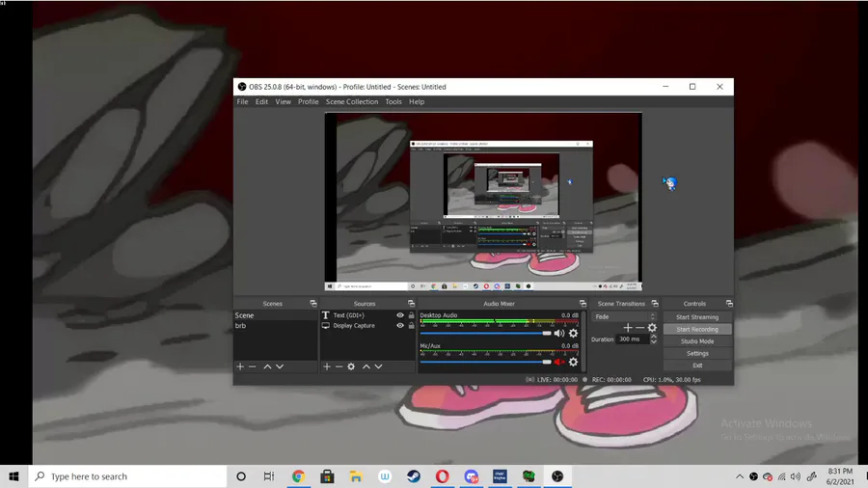Image resolution: width=868 pixels, height=488 pixels.
Task: Undock the Audio Mixer panel
Action: pos(583,303)
